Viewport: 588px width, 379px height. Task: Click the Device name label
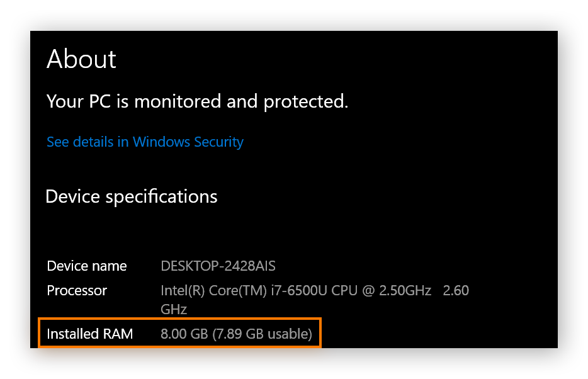(x=86, y=266)
